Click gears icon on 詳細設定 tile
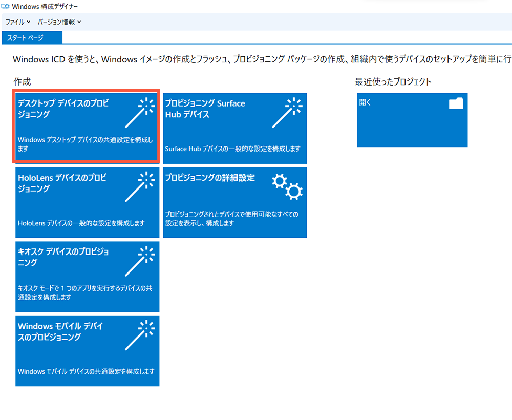Screen dimensions: 512x420 [x=287, y=187]
